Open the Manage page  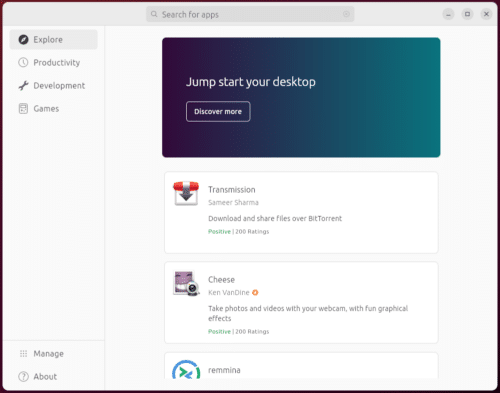pyautogui.click(x=54, y=354)
